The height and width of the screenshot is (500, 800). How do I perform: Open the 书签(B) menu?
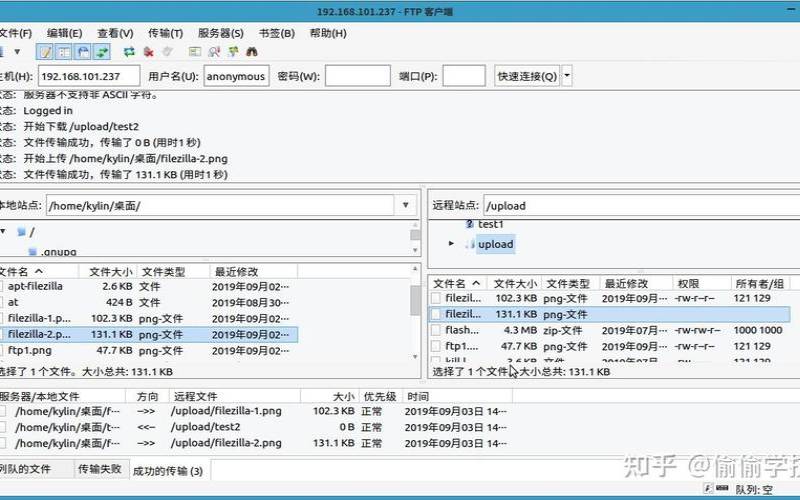pyautogui.click(x=276, y=33)
